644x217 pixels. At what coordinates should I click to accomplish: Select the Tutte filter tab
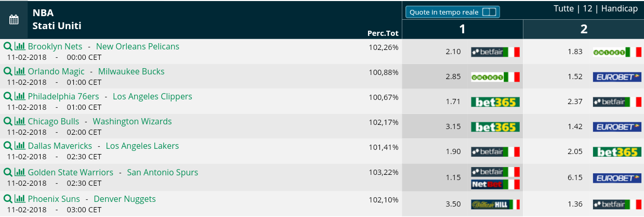point(563,9)
